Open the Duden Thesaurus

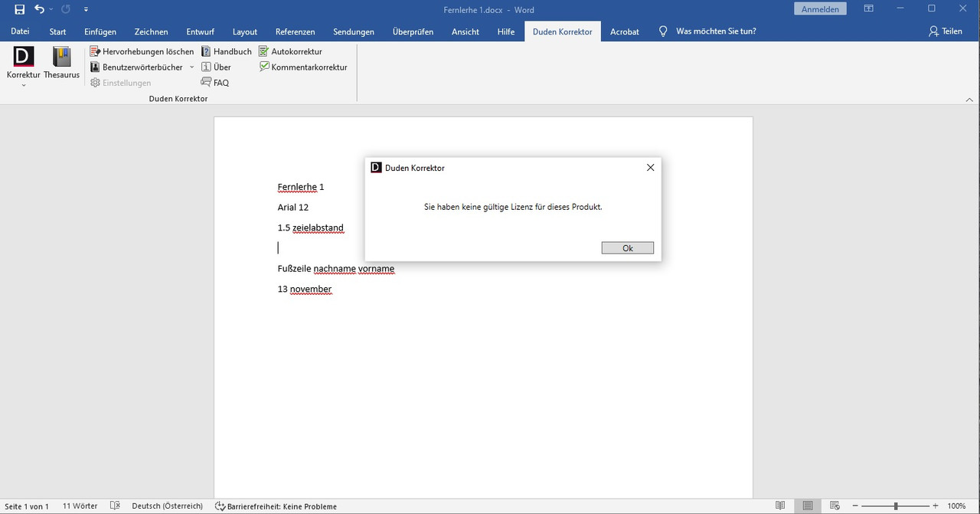tap(61, 63)
